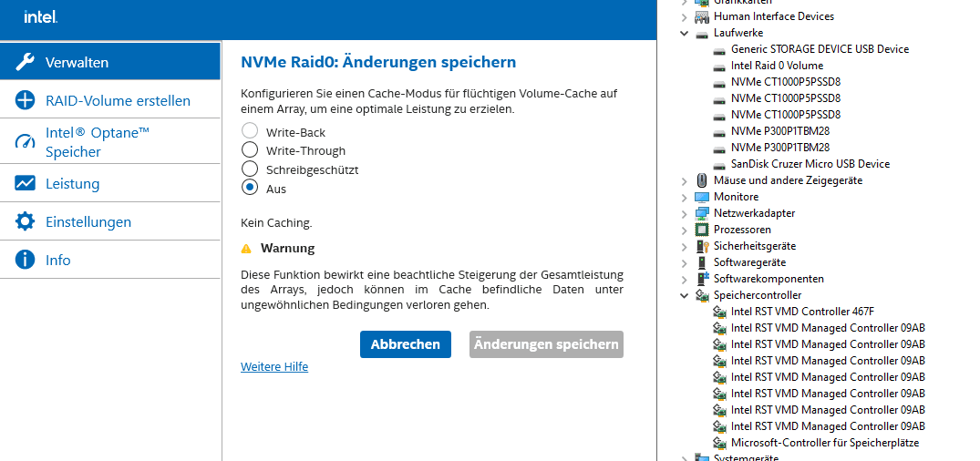Expand the Netzwerkadapter node
Viewport: 980px width, 461px height.
[685, 213]
